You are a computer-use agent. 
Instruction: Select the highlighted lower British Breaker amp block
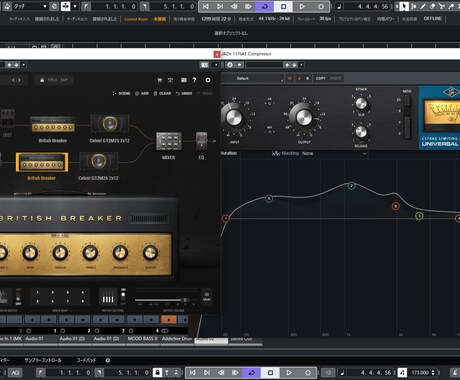tap(42, 162)
